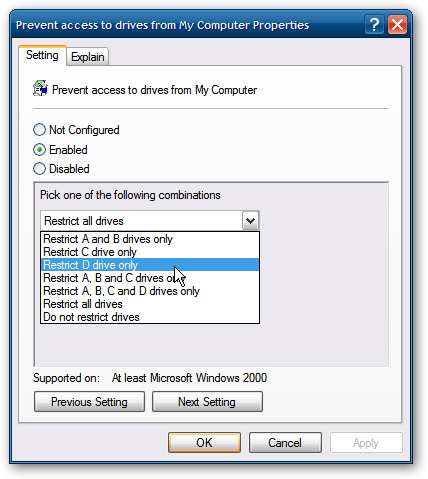
Task: Select the Disabled radio button
Action: pos(39,169)
